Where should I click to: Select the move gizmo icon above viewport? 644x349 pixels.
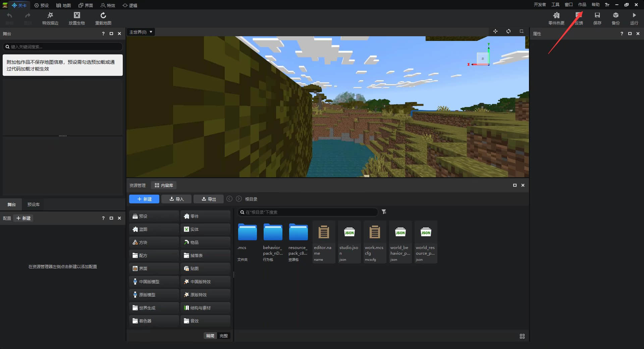click(x=495, y=31)
